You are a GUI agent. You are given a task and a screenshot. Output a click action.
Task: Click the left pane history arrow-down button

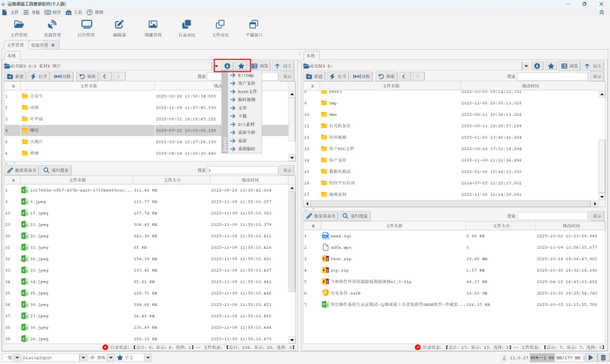click(227, 66)
